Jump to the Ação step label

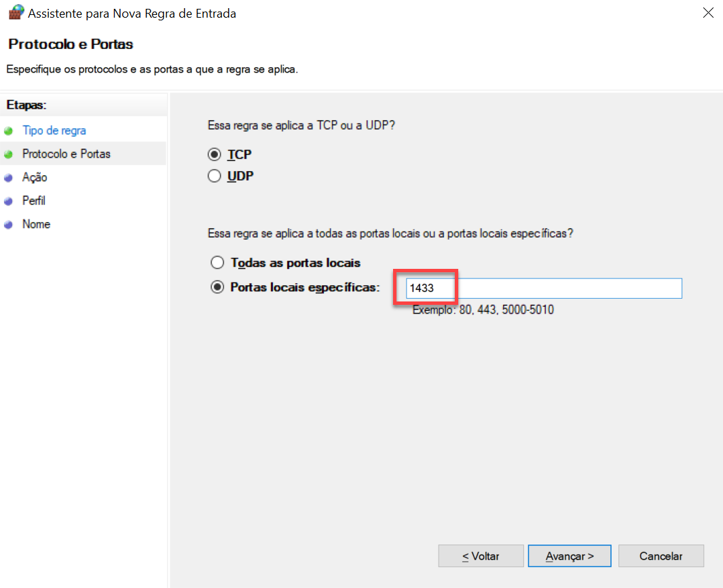tap(35, 178)
